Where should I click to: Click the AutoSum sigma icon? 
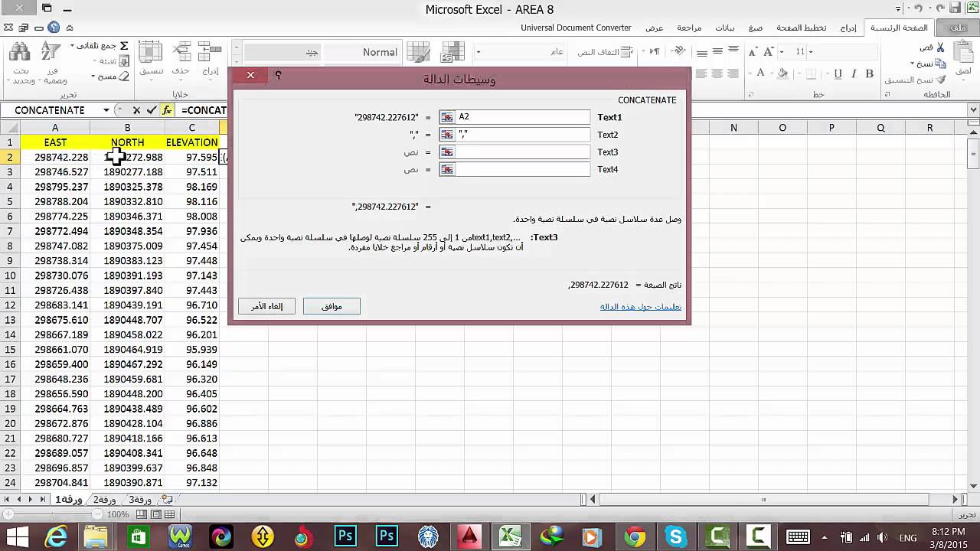[124, 47]
